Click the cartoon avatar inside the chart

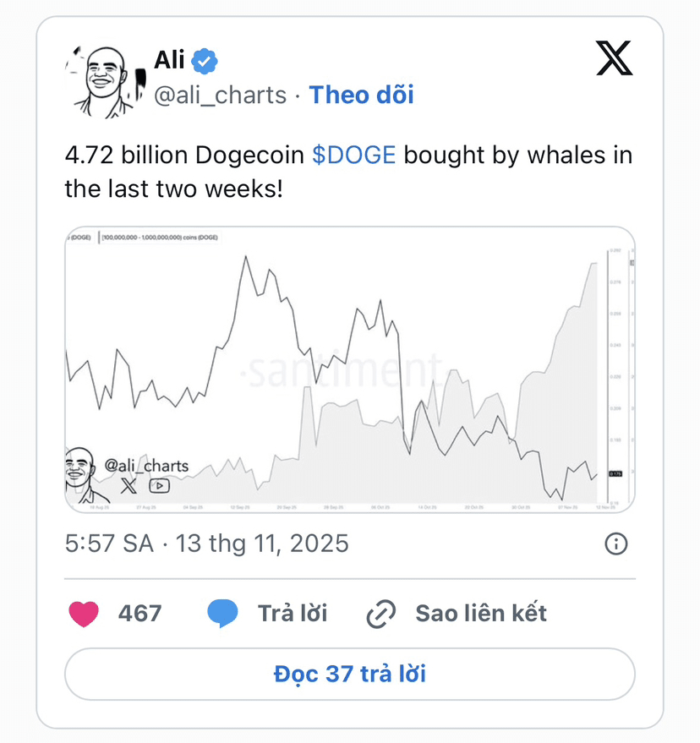click(x=83, y=477)
